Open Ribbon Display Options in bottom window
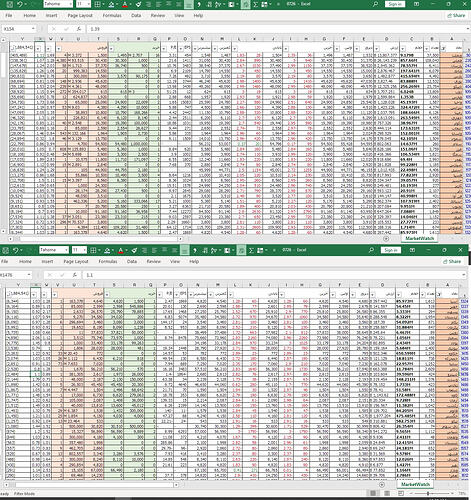This screenshot has width=471, height=500. click(412, 250)
